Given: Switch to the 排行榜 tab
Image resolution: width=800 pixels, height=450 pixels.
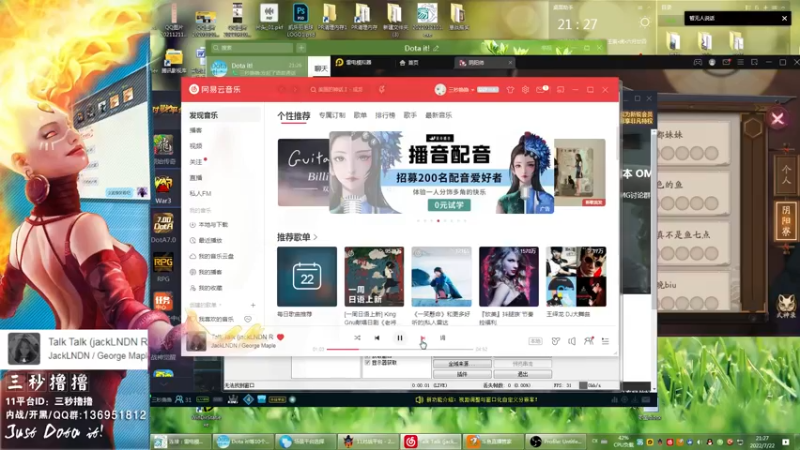Looking at the screenshot, I should click(x=385, y=115).
